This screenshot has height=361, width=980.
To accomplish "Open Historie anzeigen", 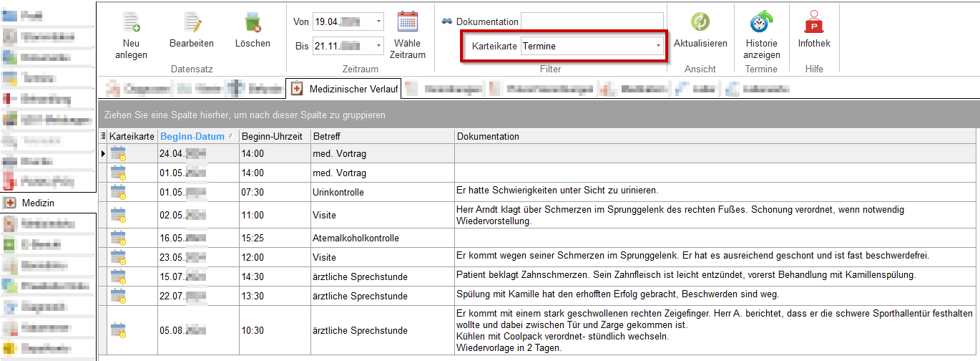I will coord(761,22).
